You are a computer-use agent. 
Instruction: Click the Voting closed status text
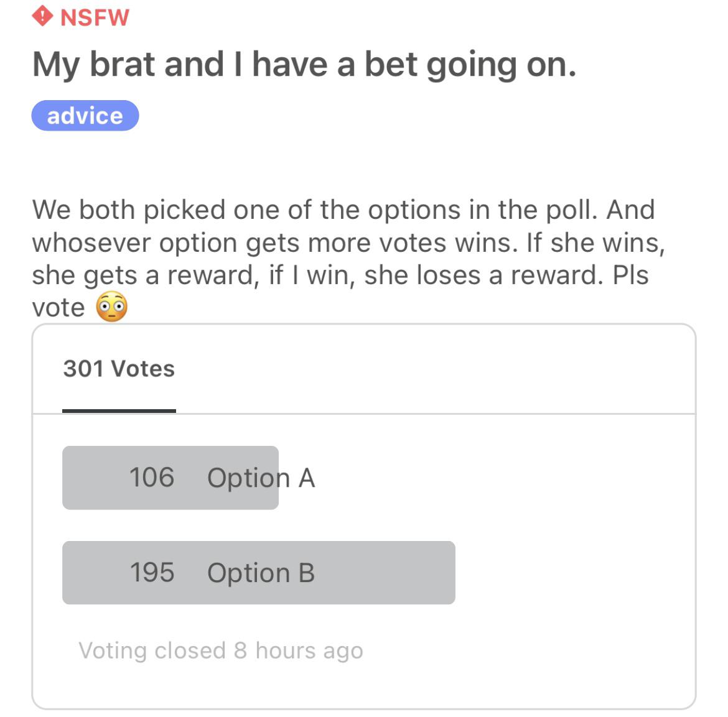[x=221, y=650]
